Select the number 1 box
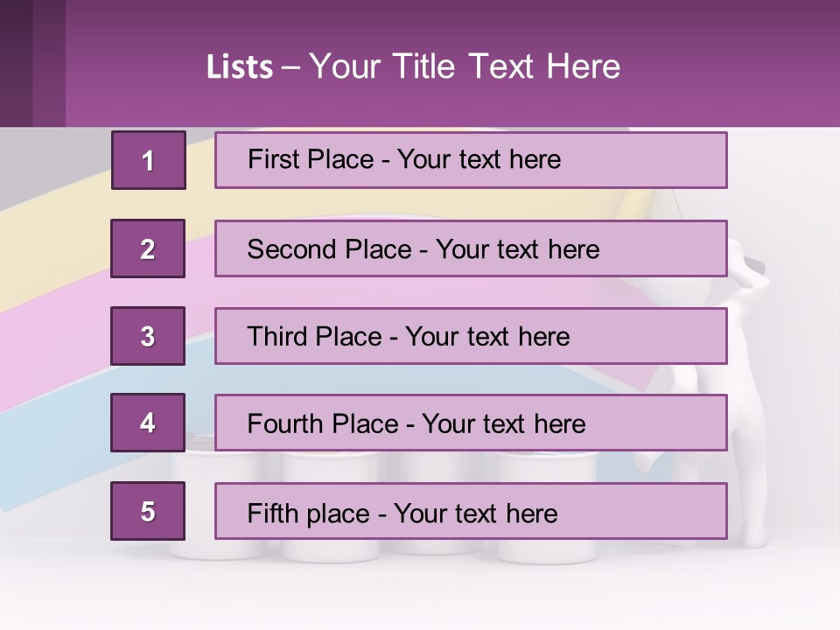The height and width of the screenshot is (630, 840). (x=148, y=160)
